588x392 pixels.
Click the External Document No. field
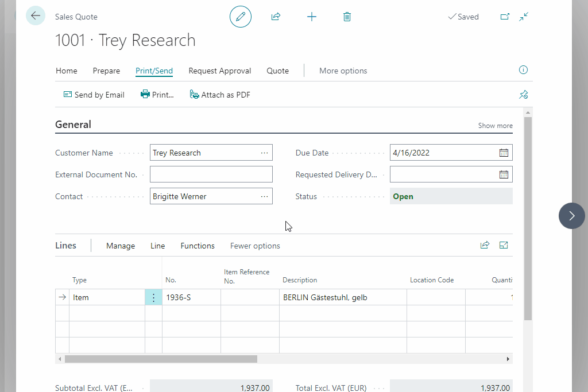pyautogui.click(x=211, y=174)
